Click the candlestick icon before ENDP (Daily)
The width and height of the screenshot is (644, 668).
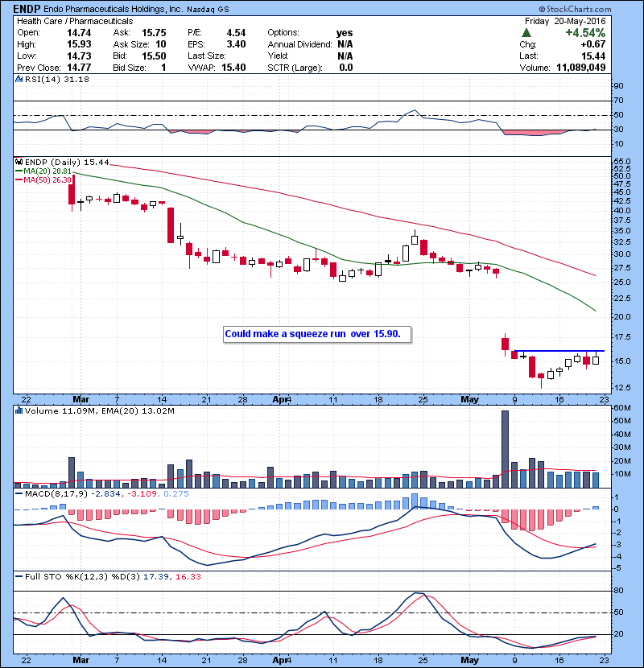[x=19, y=162]
